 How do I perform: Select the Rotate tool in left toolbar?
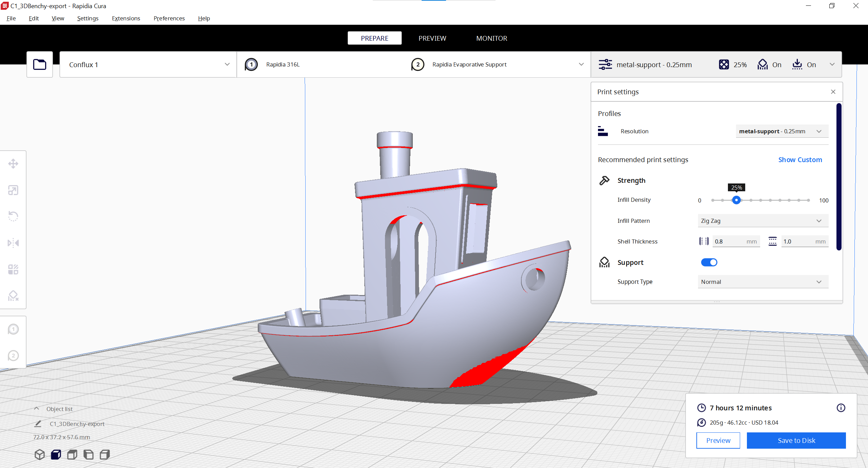pyautogui.click(x=13, y=216)
